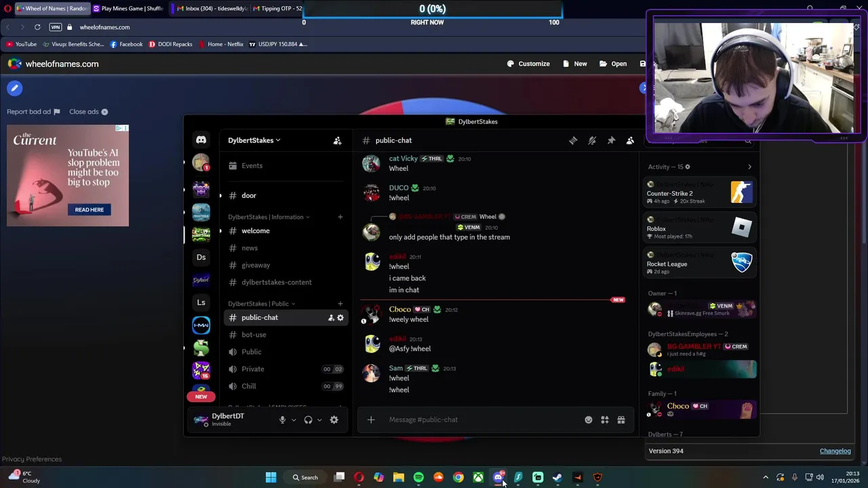Open headphone output options arrow
868x488 pixels.
click(x=319, y=420)
